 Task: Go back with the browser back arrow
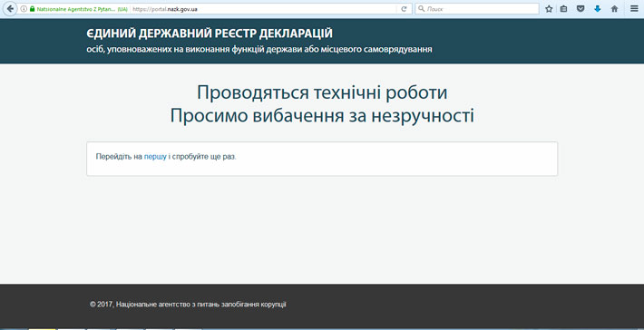[x=9, y=9]
